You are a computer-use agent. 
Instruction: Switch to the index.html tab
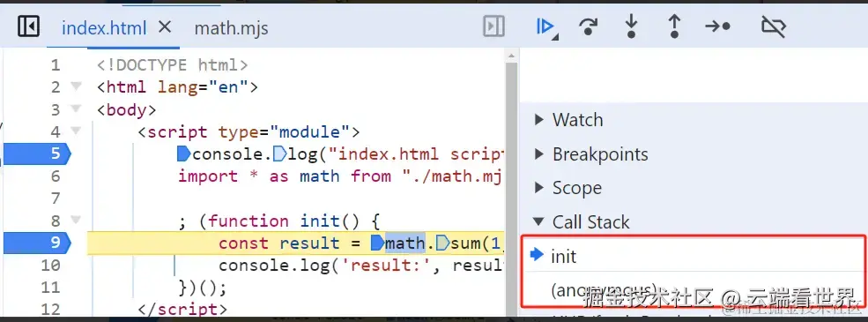tap(104, 27)
